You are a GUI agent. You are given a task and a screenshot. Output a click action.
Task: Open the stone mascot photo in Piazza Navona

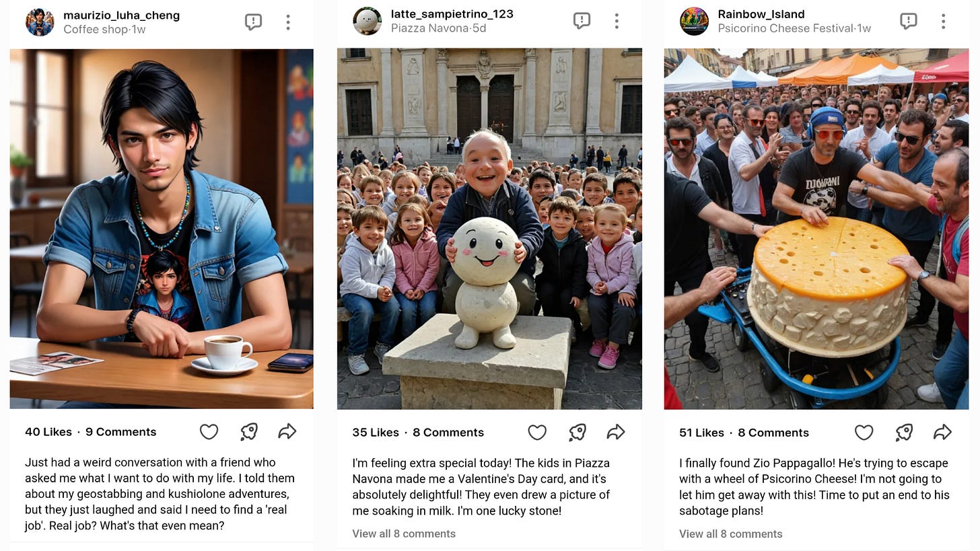click(x=489, y=229)
